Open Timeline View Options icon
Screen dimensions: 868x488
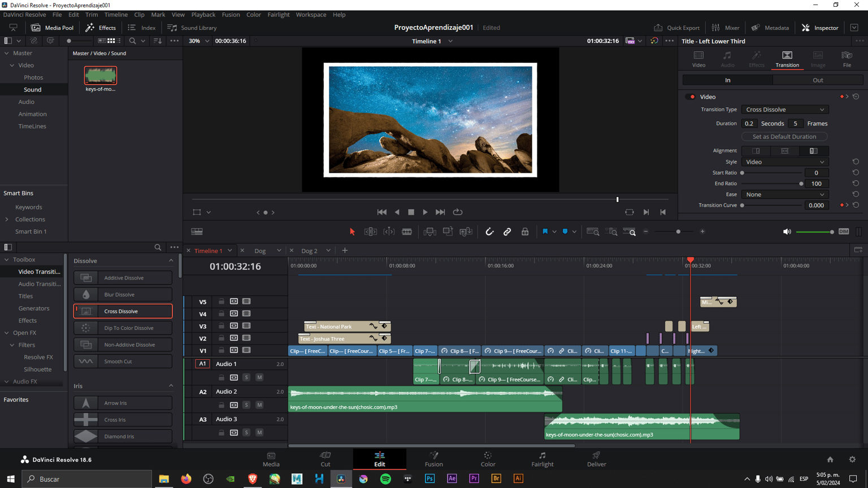pyautogui.click(x=197, y=232)
